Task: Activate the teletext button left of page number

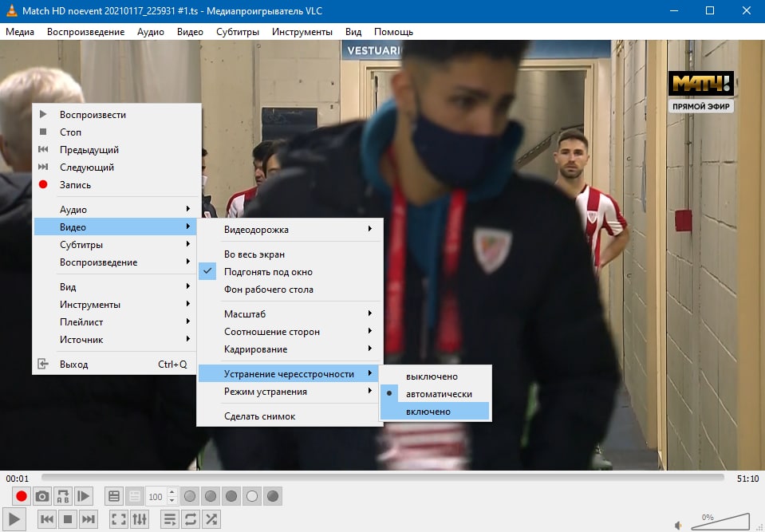Action: 114,496
